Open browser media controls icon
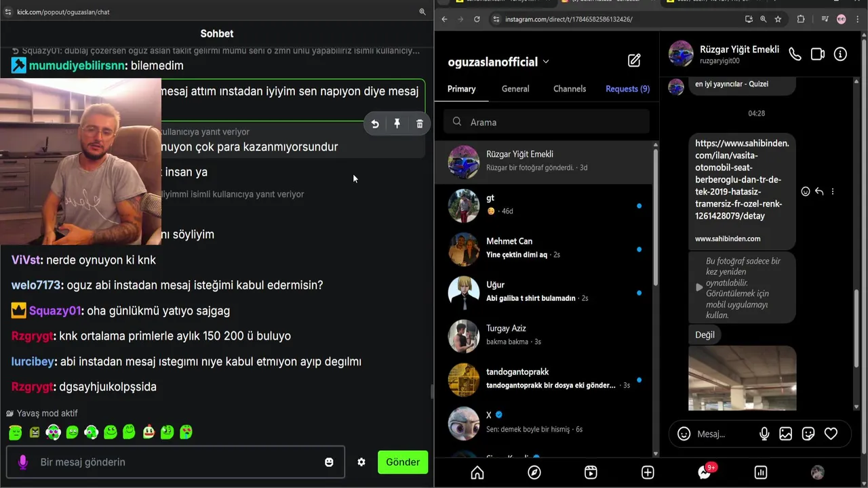The height and width of the screenshot is (488, 868). (825, 19)
